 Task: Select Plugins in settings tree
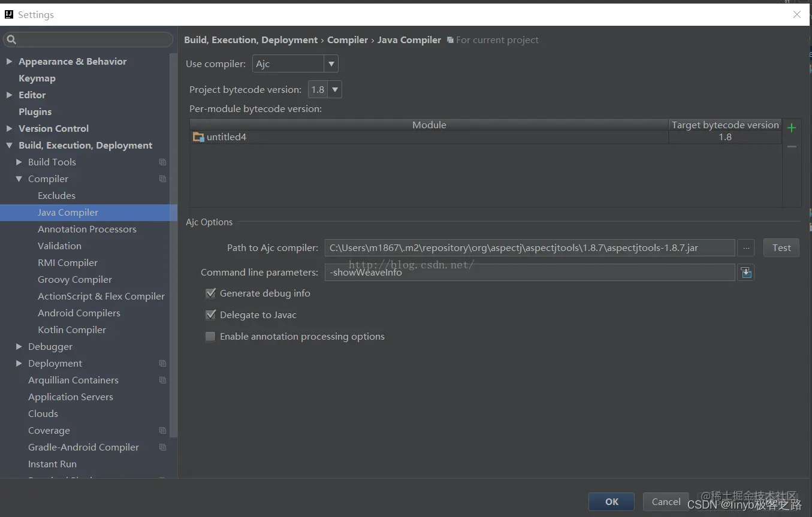tap(35, 112)
